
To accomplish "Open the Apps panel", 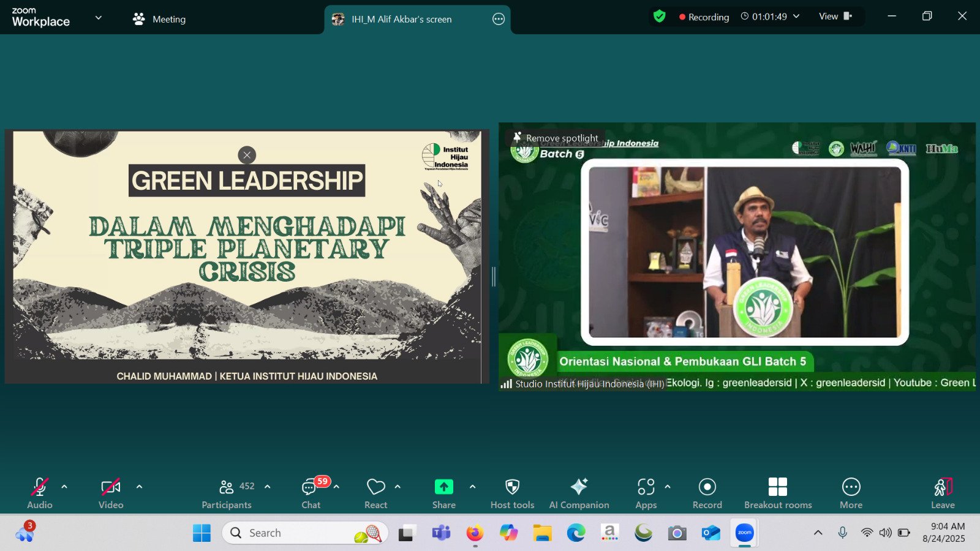I will coord(646,493).
